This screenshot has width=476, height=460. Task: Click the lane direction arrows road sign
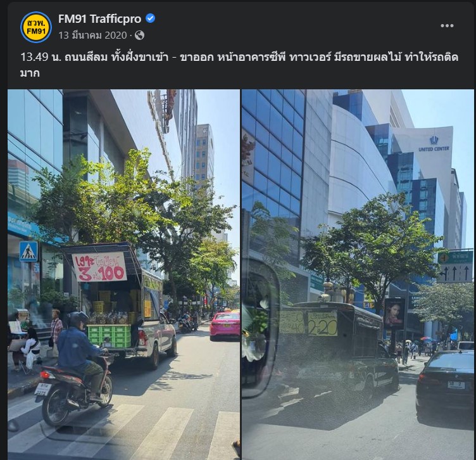pyautogui.click(x=454, y=273)
